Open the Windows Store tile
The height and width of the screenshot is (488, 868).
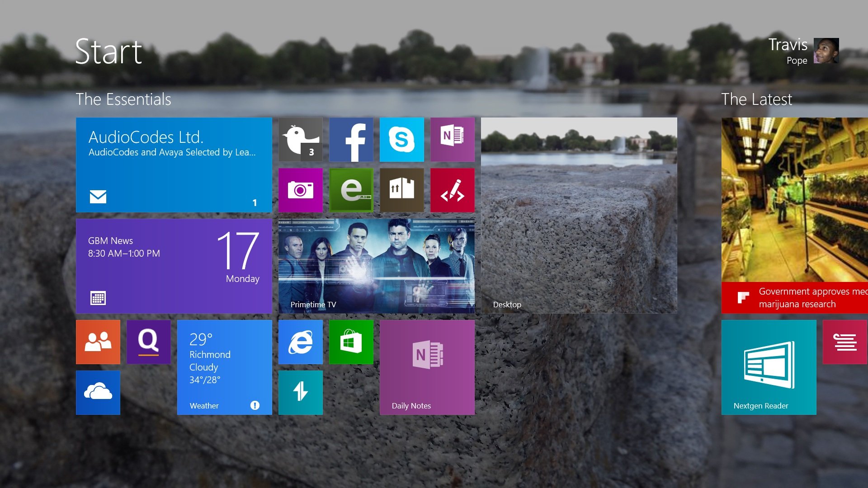(x=351, y=342)
